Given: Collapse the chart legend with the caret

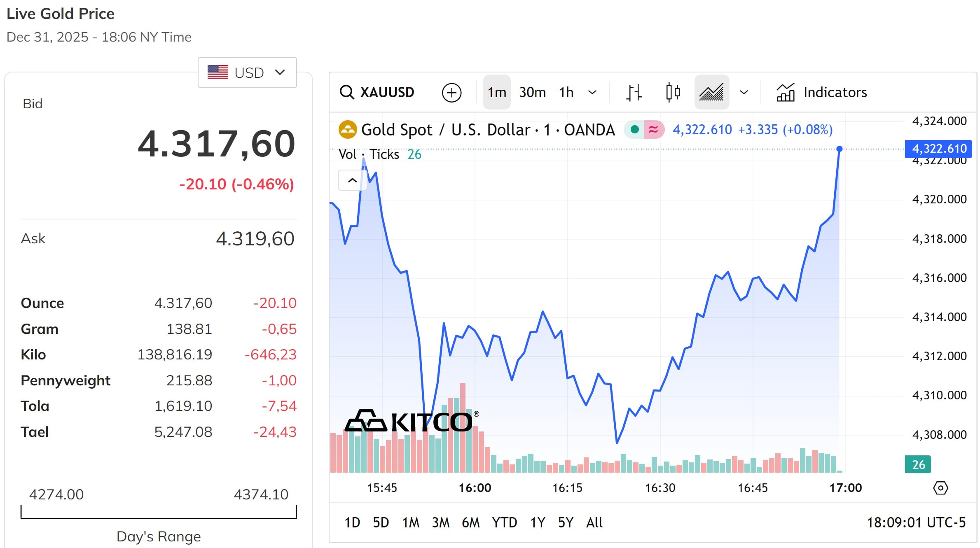Looking at the screenshot, I should click(x=352, y=180).
